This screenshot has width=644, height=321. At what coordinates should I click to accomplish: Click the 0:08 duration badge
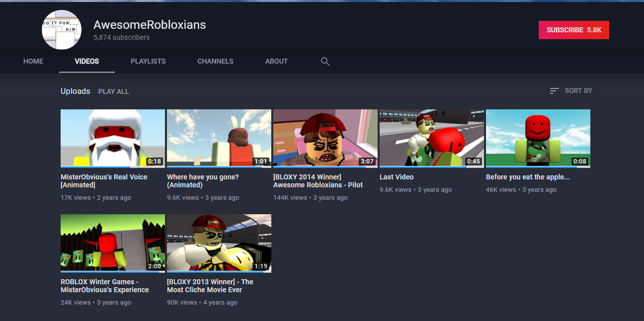(x=580, y=161)
